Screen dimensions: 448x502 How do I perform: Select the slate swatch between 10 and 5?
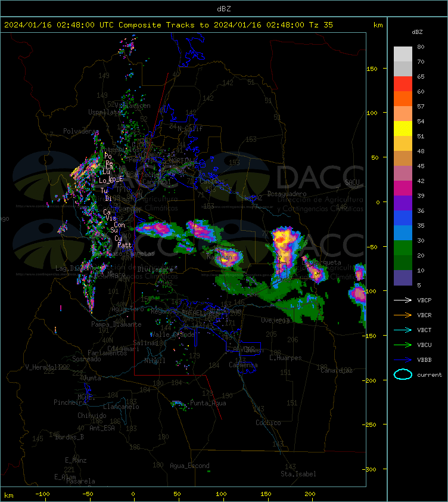(x=403, y=278)
